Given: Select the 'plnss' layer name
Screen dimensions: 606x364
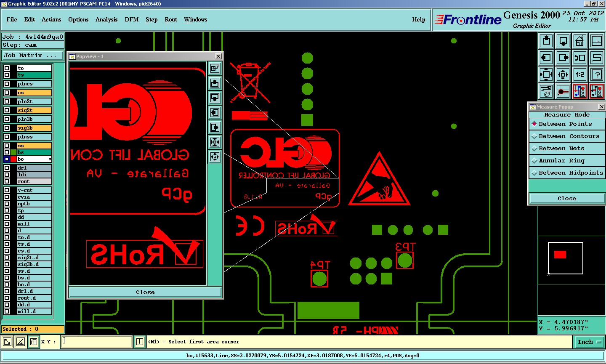Looking at the screenshot, I should 34,137.
